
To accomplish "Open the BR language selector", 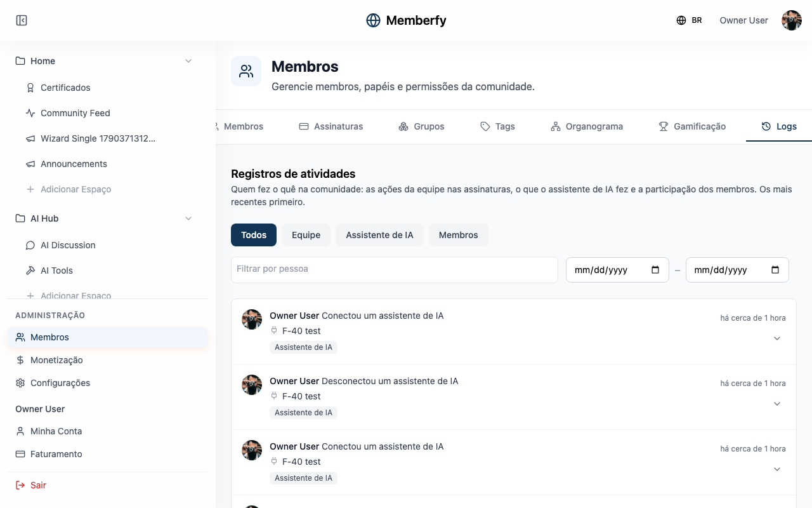I will click(689, 20).
